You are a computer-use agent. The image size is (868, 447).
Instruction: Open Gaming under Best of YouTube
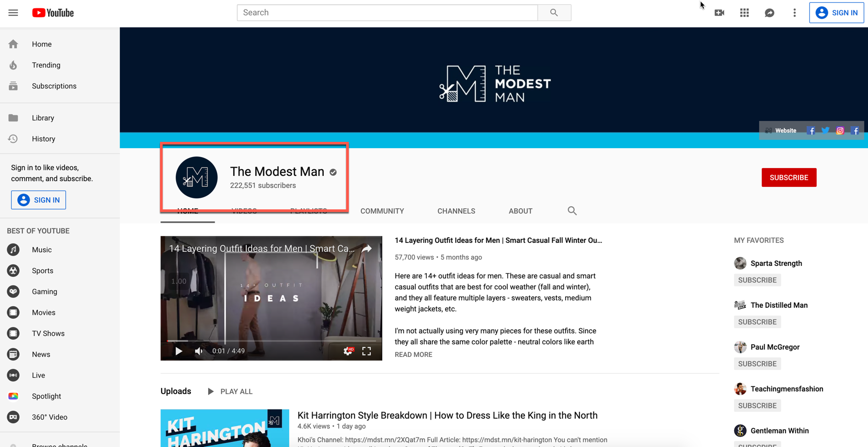point(60,292)
